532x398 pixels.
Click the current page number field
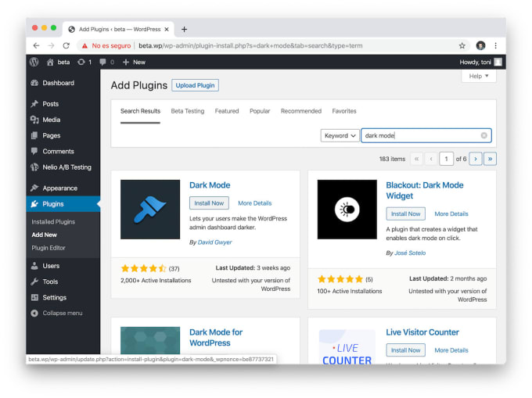[446, 159]
